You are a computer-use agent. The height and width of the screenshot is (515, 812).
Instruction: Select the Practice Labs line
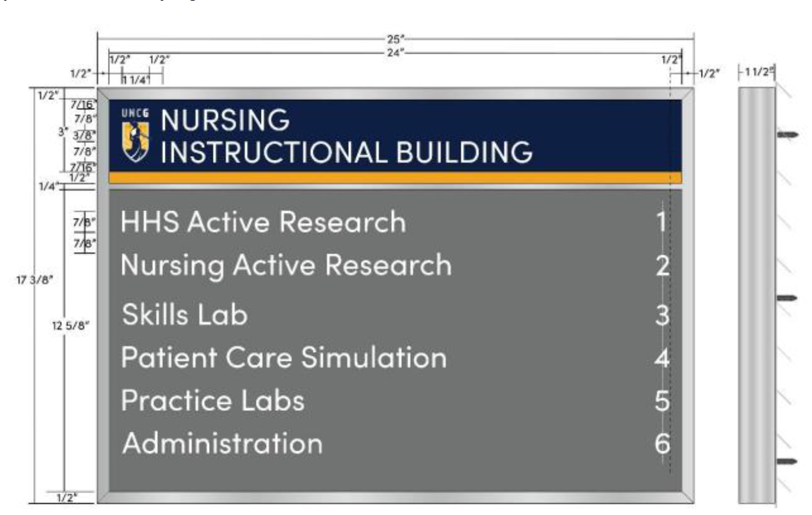coord(213,400)
